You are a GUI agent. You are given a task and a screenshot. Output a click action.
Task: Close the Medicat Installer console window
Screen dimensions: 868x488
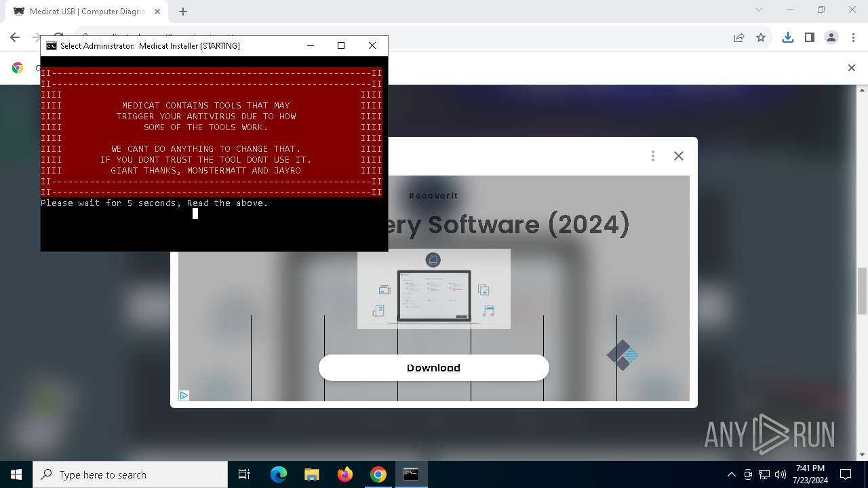[372, 45]
